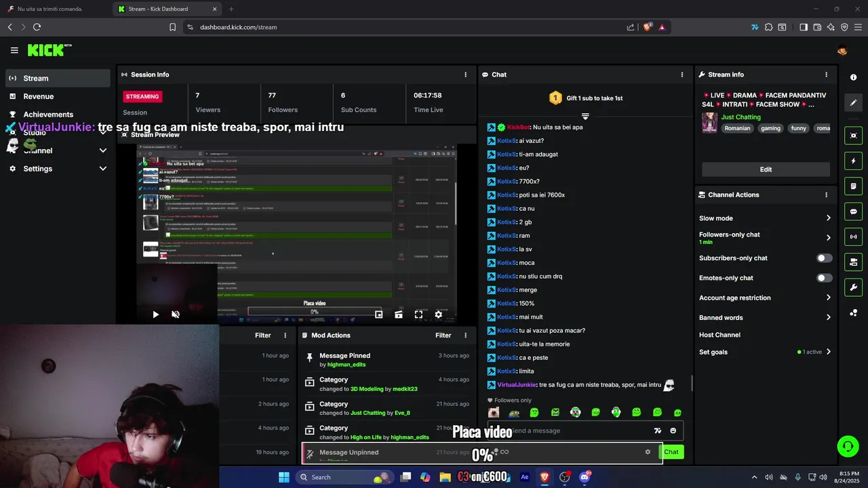Play the stream preview video

(x=155, y=314)
